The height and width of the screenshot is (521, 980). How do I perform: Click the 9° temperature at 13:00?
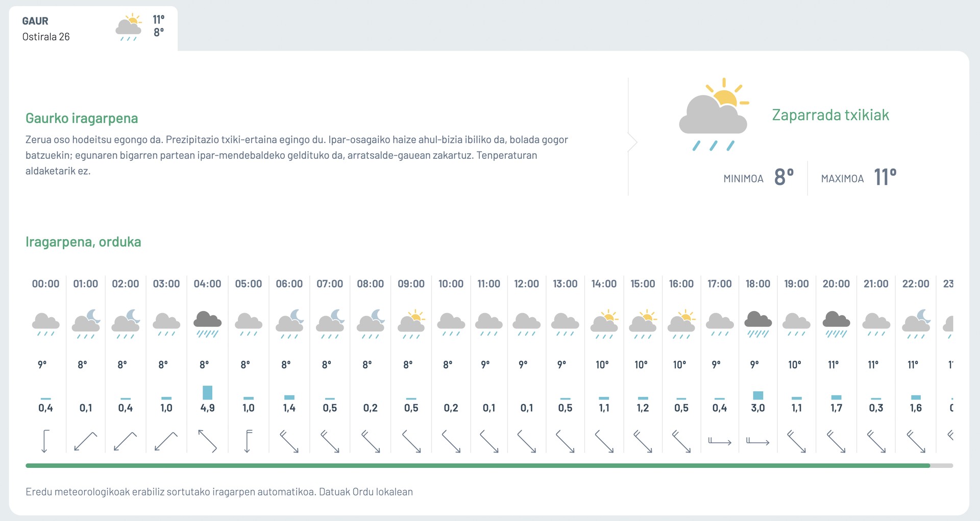pyautogui.click(x=561, y=365)
